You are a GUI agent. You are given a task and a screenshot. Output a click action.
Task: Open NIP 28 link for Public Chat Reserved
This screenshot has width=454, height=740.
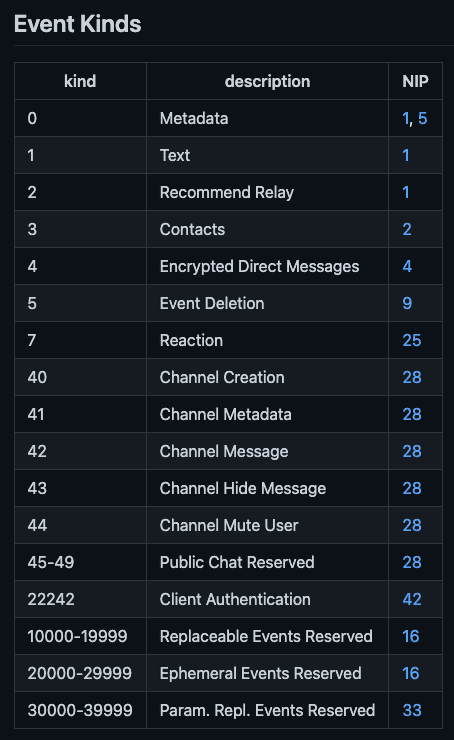(x=412, y=562)
